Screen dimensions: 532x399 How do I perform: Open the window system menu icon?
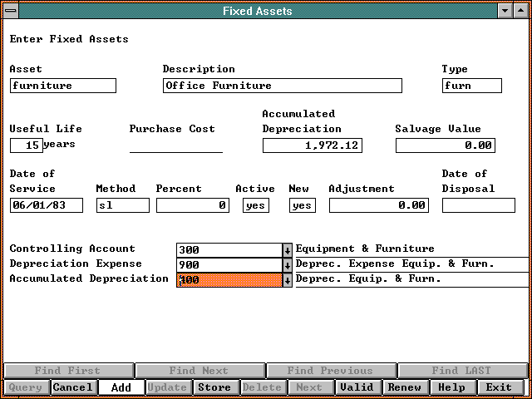(x=11, y=11)
